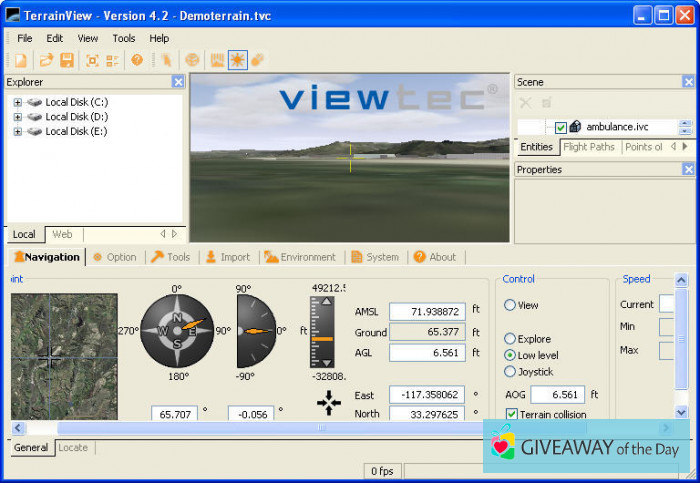
Task: Open the Tools menu
Action: [x=124, y=38]
